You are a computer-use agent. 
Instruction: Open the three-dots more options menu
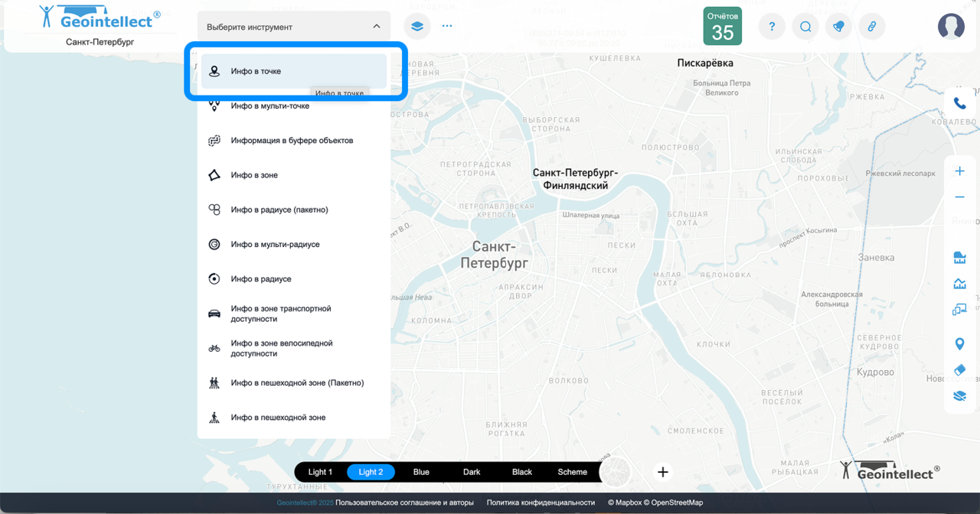[x=447, y=26]
